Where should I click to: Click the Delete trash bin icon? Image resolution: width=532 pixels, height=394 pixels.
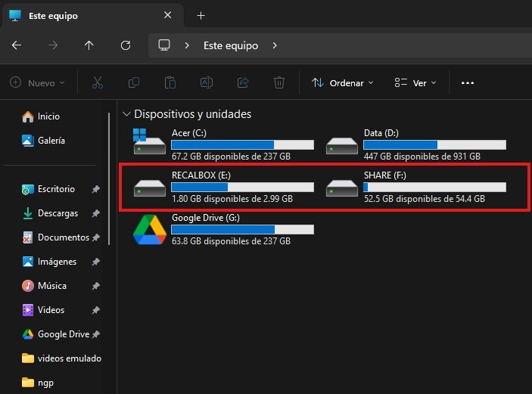coord(279,83)
